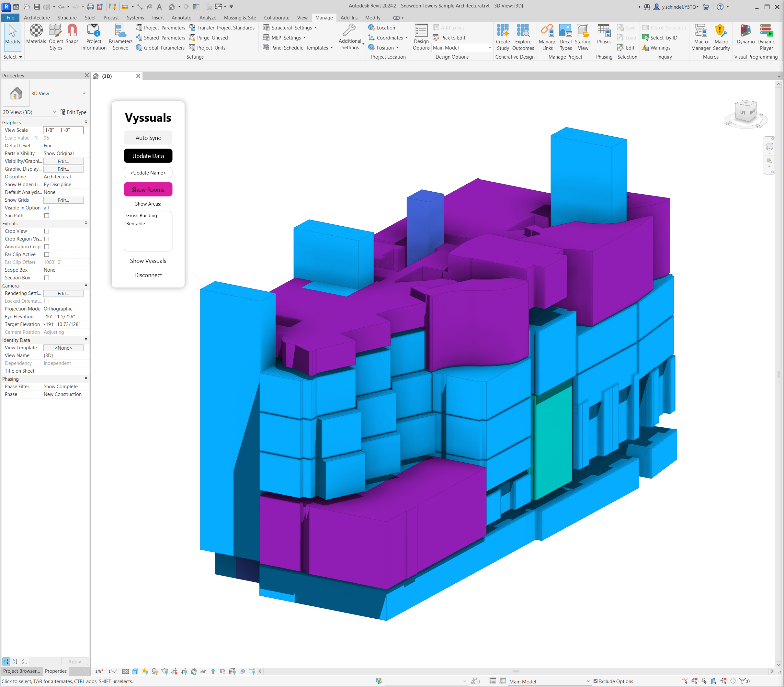Open Review Warnings
This screenshot has height=687, width=784.
[656, 48]
